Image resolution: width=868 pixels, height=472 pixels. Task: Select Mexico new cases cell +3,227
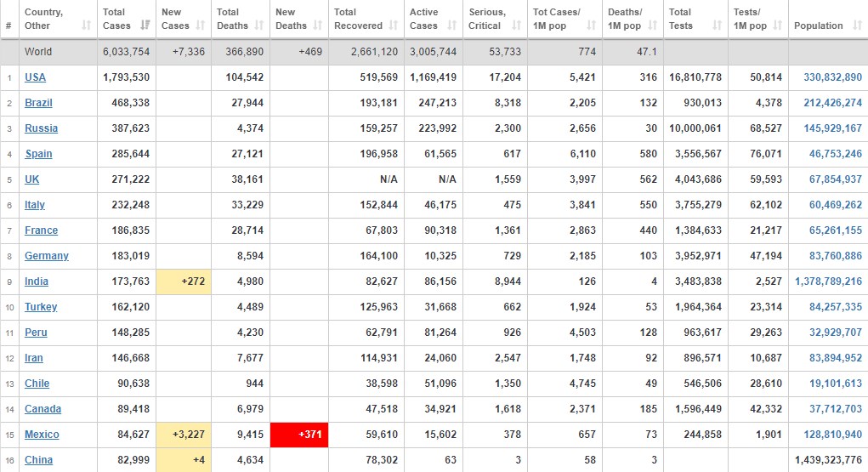point(184,435)
